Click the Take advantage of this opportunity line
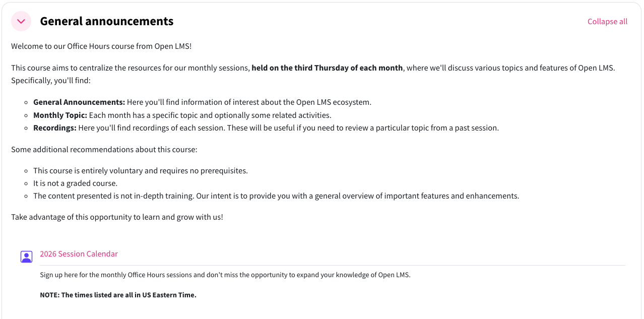This screenshot has height=319, width=644. (x=117, y=217)
